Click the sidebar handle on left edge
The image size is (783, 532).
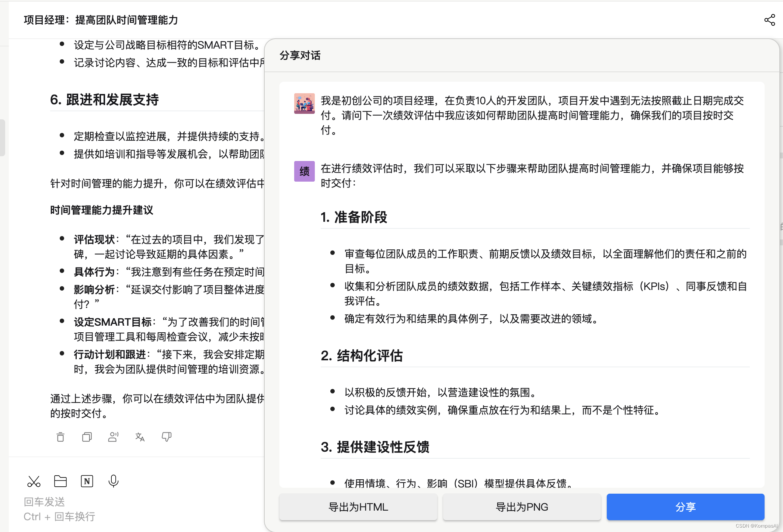pos(3,137)
